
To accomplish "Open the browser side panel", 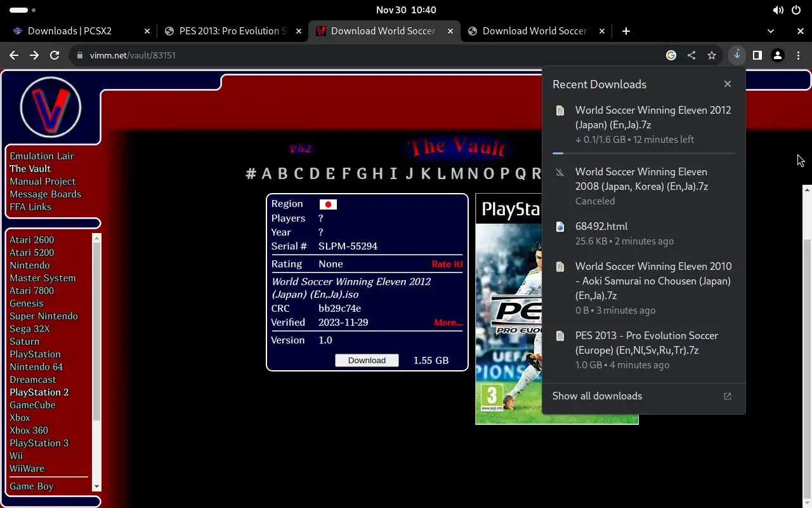I will (x=757, y=55).
